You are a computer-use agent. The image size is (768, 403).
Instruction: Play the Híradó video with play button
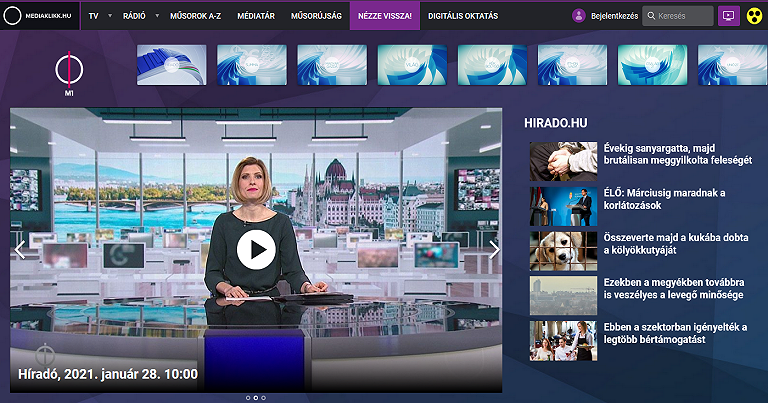[x=256, y=250]
